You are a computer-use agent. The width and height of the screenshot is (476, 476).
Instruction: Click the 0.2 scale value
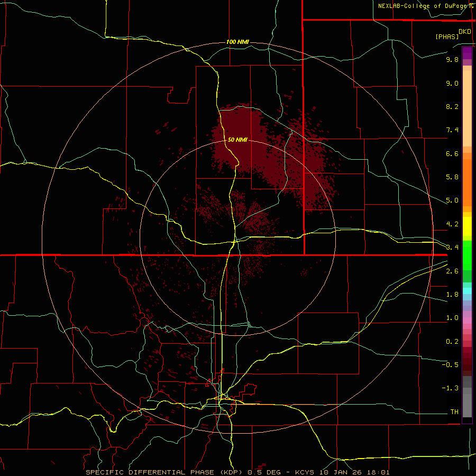452,342
